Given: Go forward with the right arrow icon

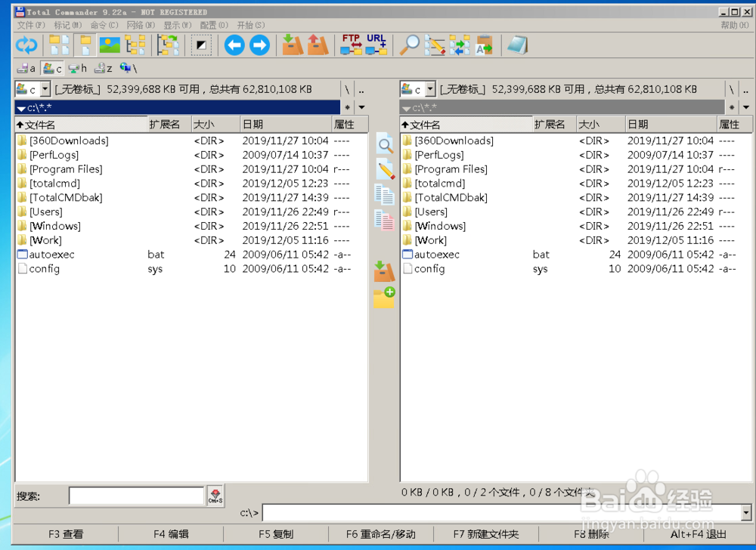Looking at the screenshot, I should click(x=260, y=45).
